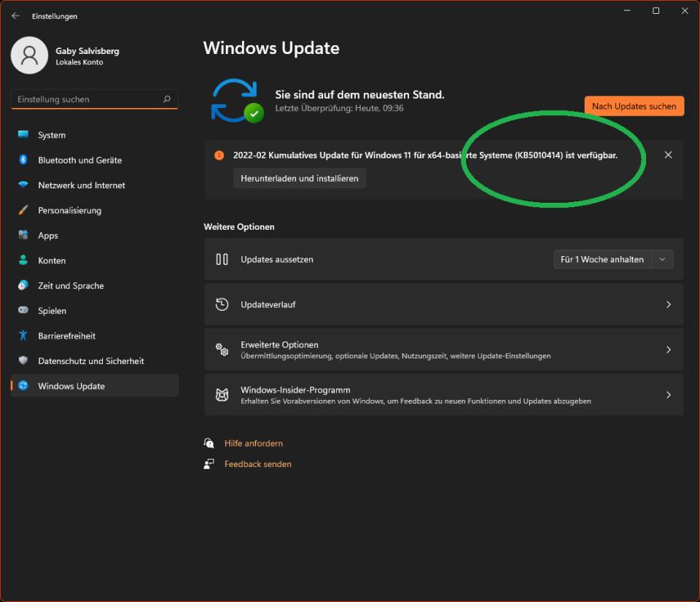The width and height of the screenshot is (700, 602).
Task: Open Spielen settings
Action: click(95, 310)
